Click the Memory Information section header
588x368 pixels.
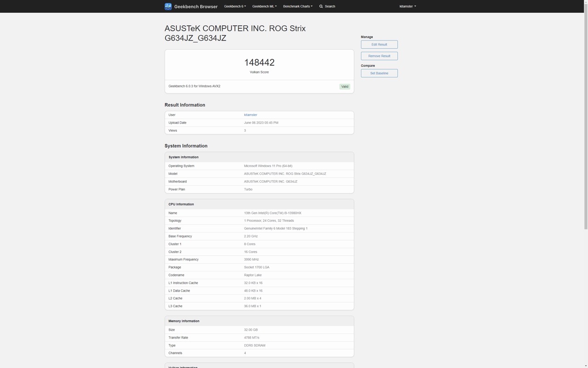tap(184, 321)
